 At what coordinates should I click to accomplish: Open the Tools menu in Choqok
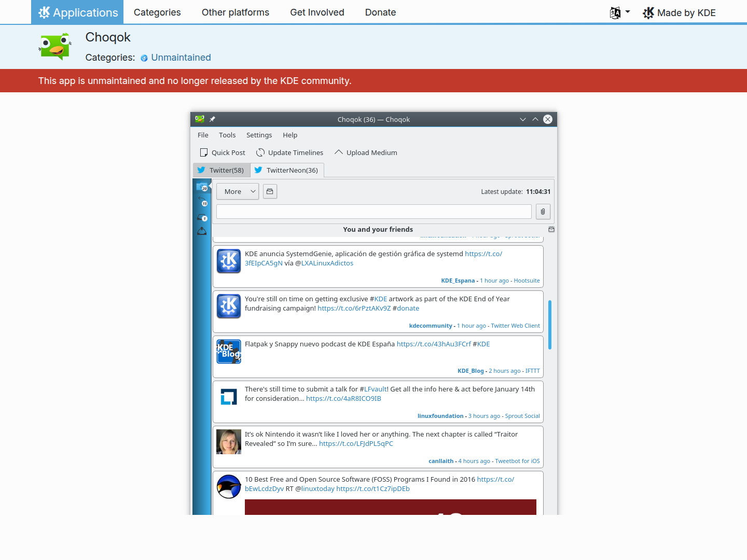point(227,135)
